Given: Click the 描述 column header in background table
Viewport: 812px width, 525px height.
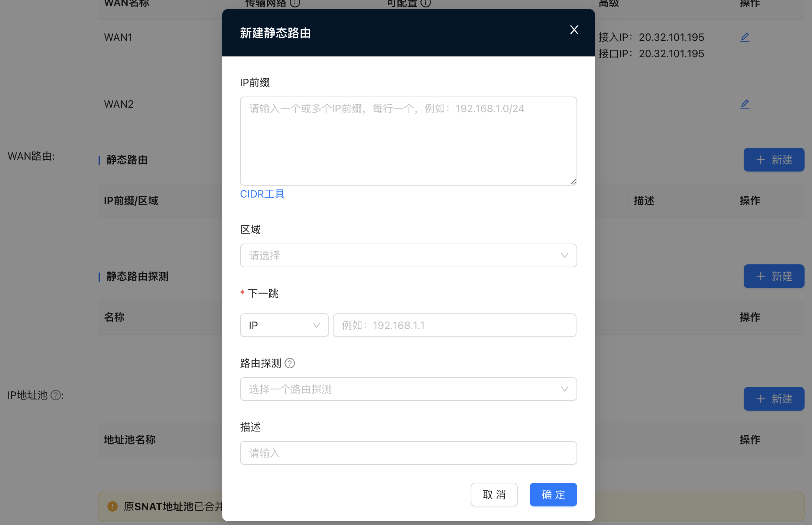Looking at the screenshot, I should [644, 200].
